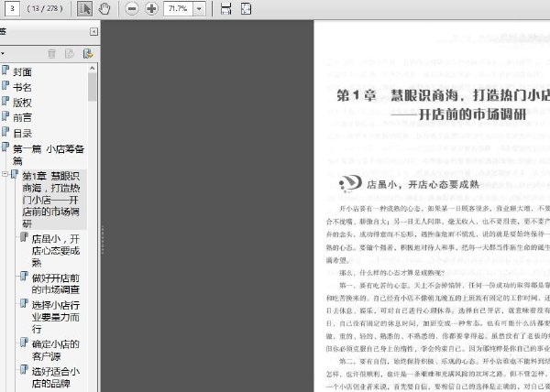
Task: Click the page number input box
Action: [x=12, y=8]
